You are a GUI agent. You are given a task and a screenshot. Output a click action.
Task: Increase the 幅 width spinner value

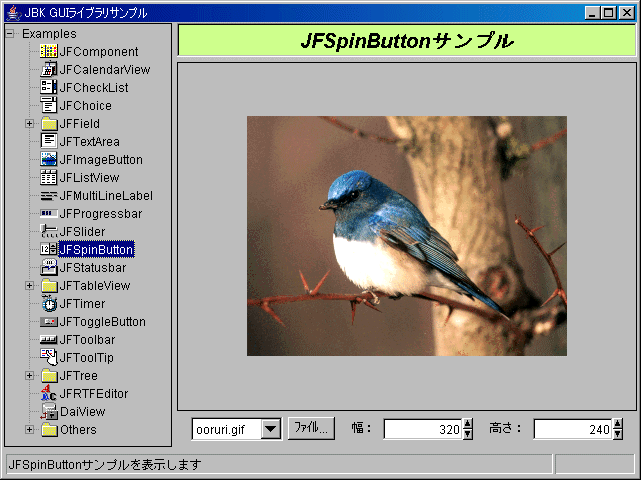pos(468,424)
